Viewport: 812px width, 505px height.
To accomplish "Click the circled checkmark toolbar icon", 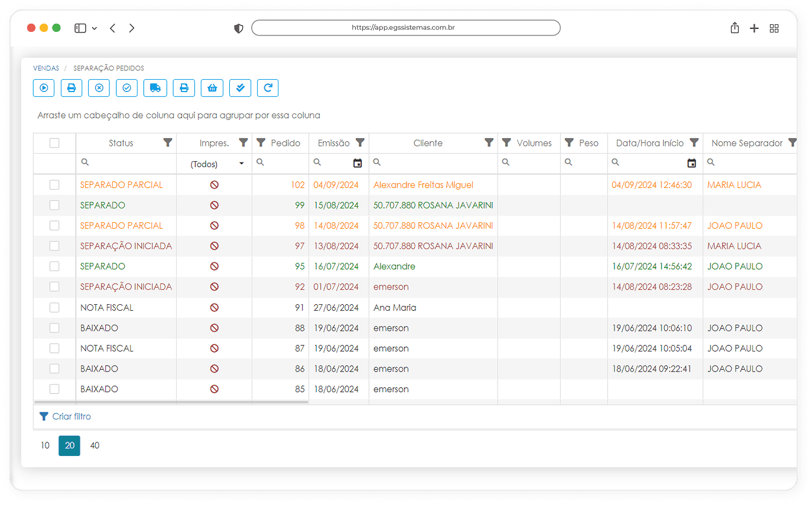I will (127, 88).
